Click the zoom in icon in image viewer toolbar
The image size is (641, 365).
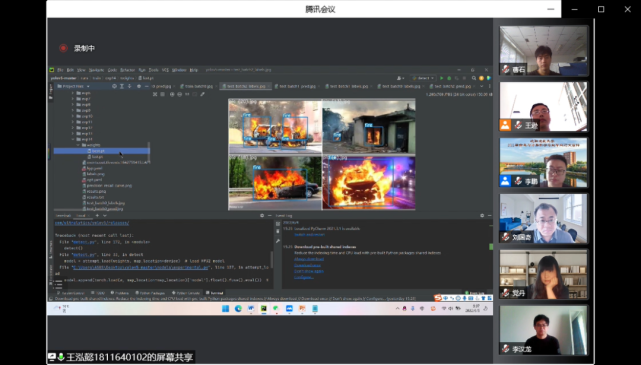[172, 94]
